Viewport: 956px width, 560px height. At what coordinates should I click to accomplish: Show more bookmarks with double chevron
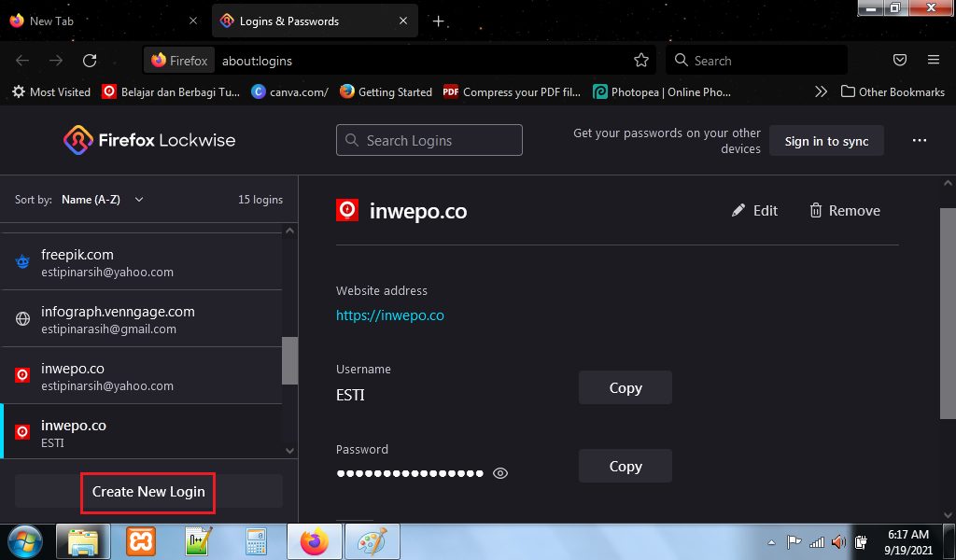821,92
